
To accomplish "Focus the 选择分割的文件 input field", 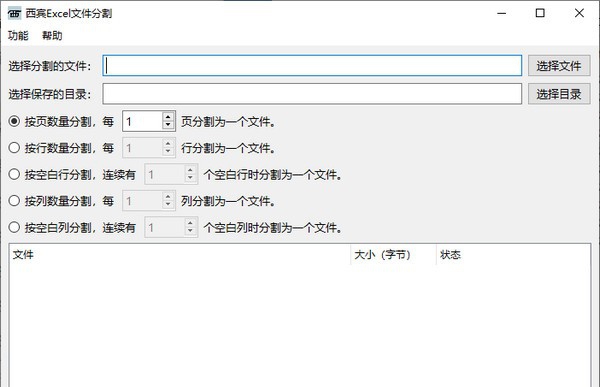I will click(312, 65).
